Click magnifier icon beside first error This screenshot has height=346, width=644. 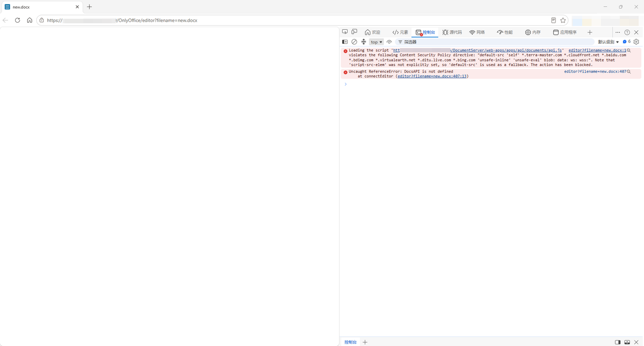pos(629,50)
